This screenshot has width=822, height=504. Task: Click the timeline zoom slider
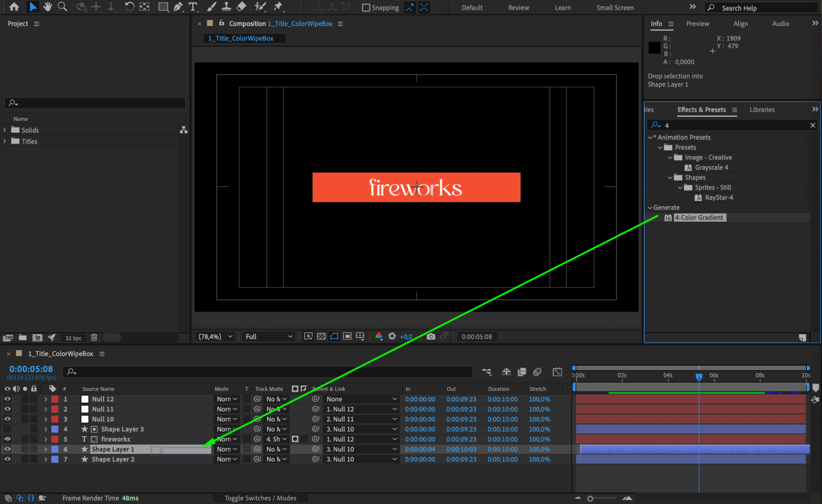pos(590,499)
